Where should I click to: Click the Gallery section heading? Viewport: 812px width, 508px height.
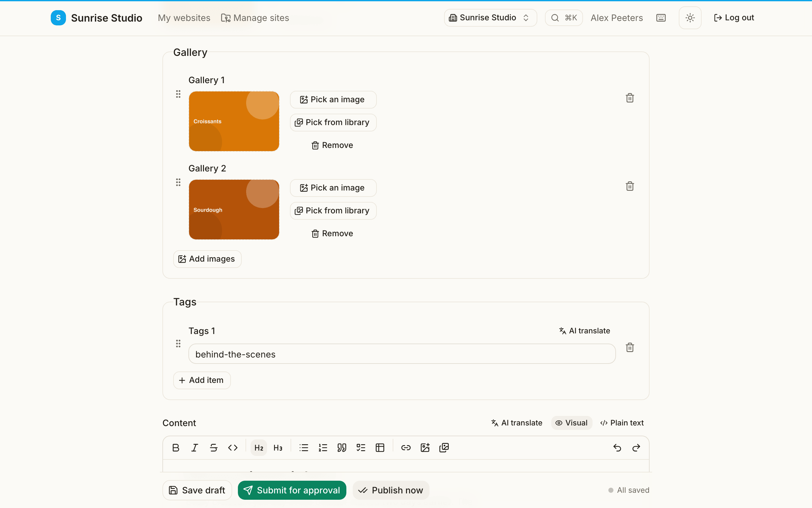point(190,52)
